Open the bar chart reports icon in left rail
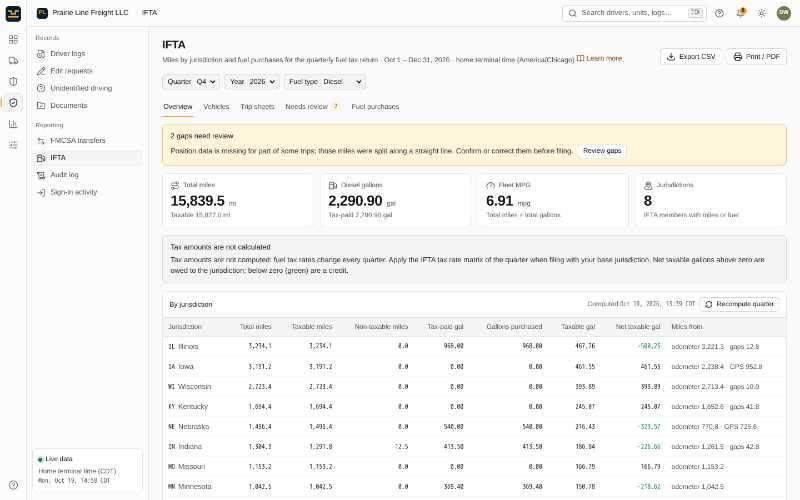The image size is (800, 500). point(13,124)
